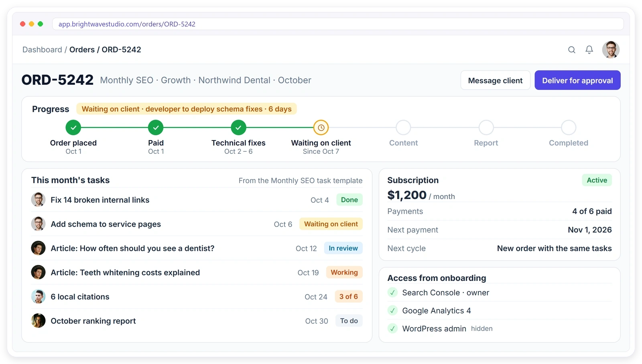Click assignee avatar for schema task
642x364 pixels.
pos(38,224)
